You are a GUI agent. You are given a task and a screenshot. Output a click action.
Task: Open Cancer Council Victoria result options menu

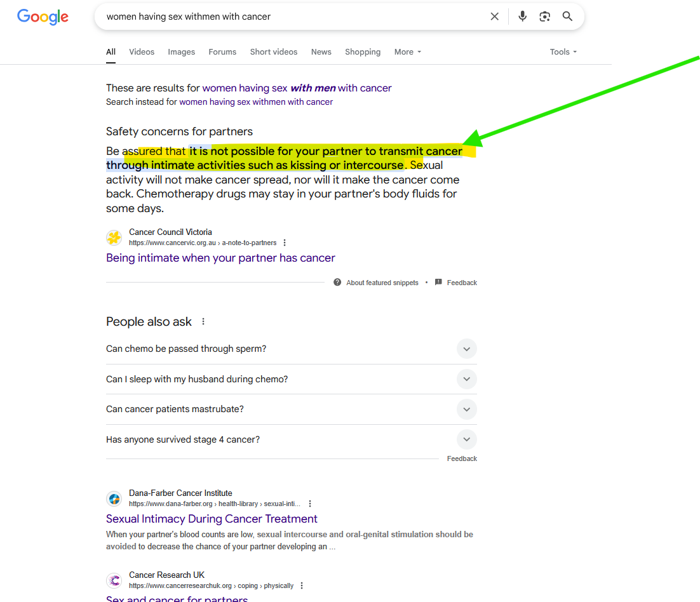tap(285, 243)
